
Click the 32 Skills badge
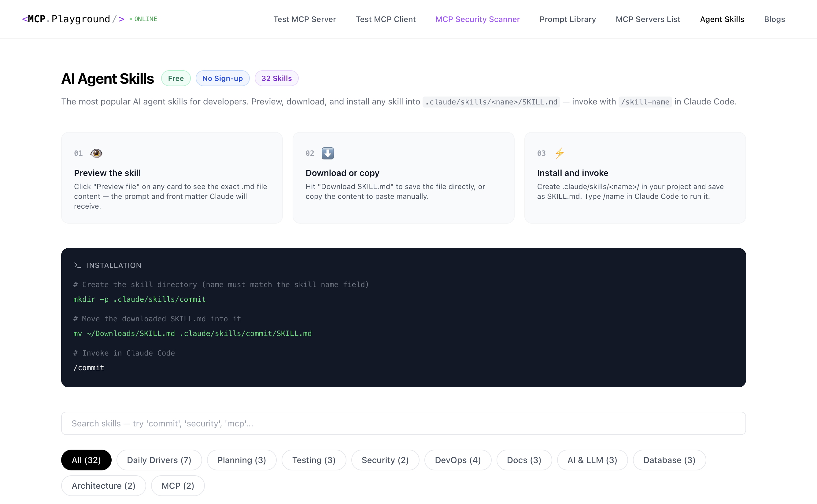coord(276,78)
